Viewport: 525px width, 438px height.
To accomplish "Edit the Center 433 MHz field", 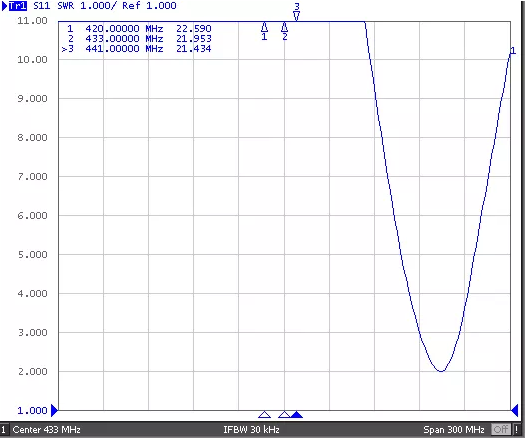I will tap(47, 430).
